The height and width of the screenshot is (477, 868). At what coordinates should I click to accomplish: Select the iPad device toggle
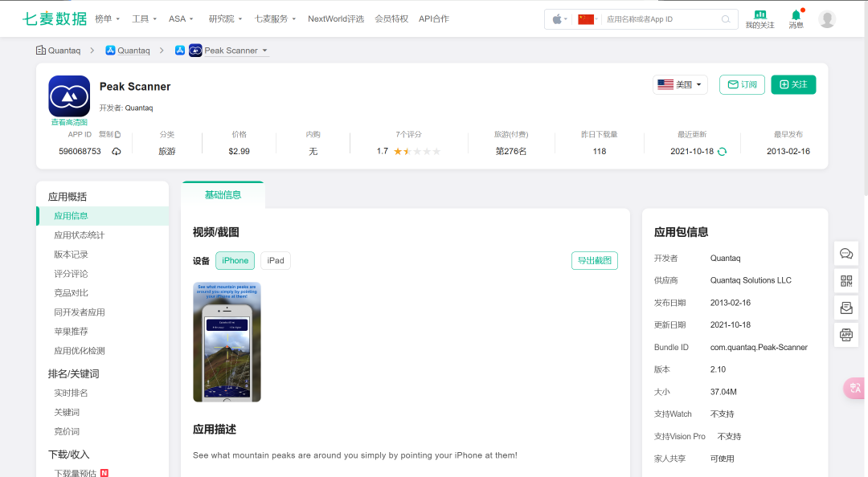tap(276, 261)
